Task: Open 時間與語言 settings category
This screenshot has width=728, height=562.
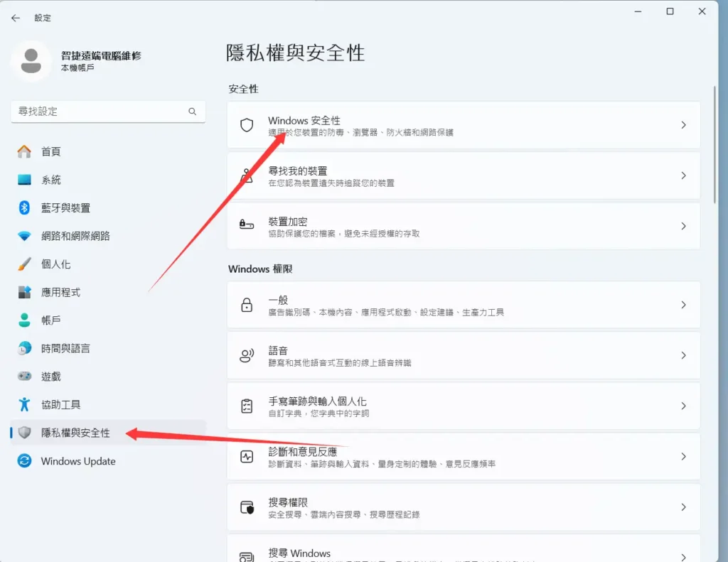Action: [x=108, y=348]
